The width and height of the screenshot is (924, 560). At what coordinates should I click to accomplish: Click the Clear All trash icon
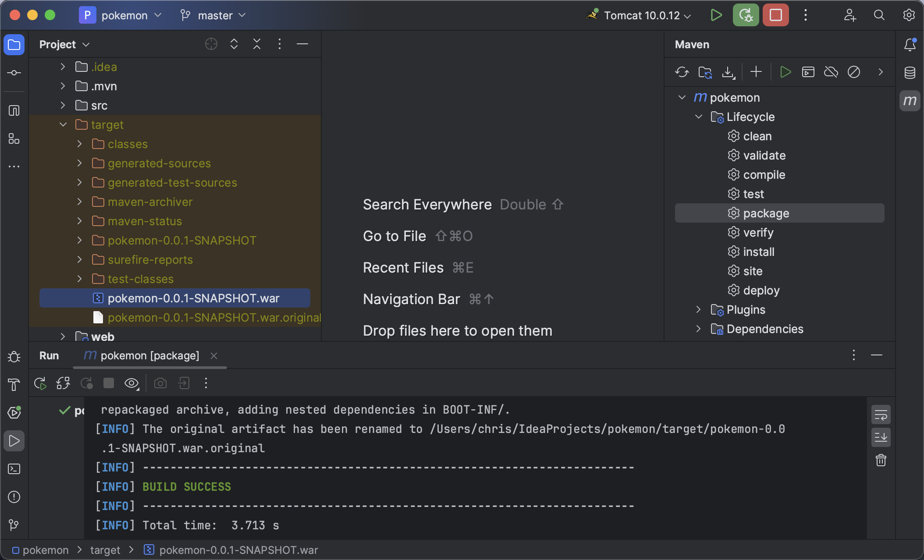pyautogui.click(x=881, y=461)
